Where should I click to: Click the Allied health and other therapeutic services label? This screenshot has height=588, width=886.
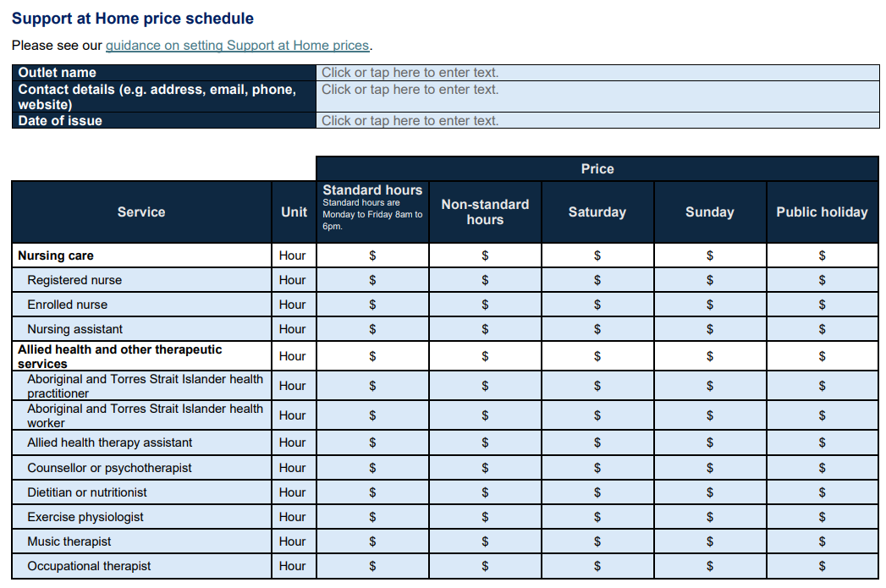click(x=119, y=356)
